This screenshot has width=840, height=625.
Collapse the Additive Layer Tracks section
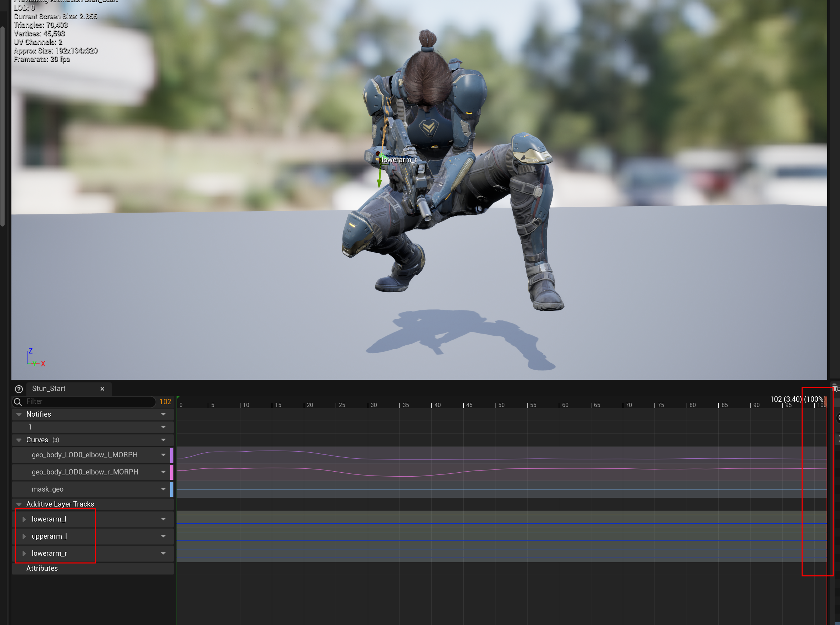[19, 504]
